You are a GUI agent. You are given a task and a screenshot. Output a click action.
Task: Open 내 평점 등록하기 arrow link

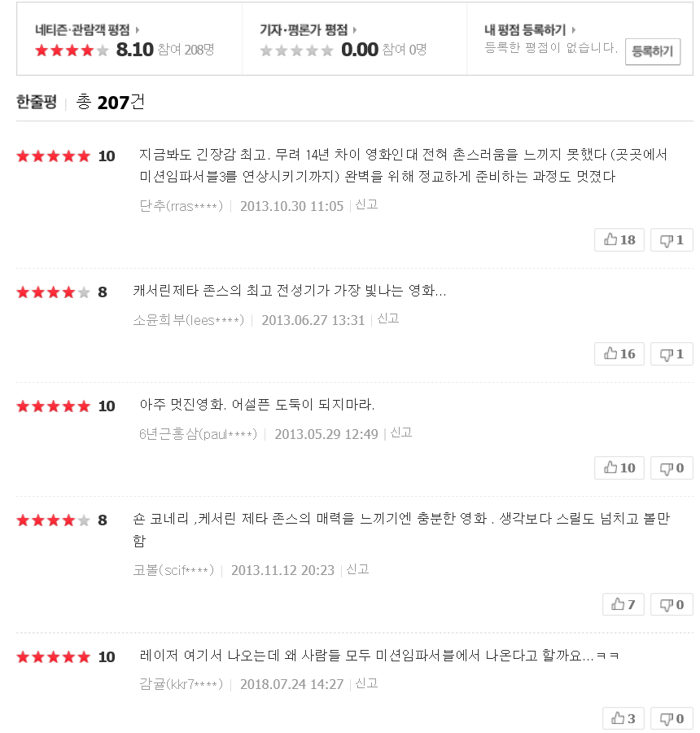pos(573,30)
